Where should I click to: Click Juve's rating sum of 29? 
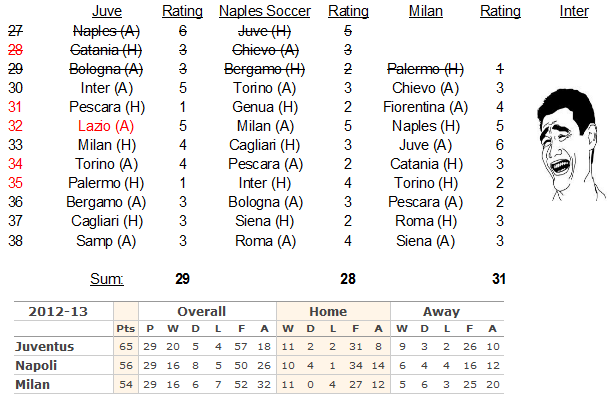click(182, 279)
